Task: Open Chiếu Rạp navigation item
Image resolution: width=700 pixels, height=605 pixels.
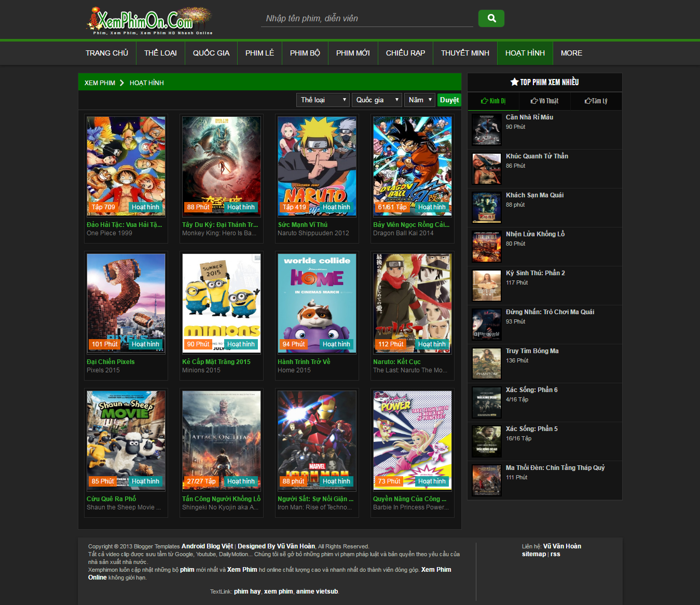Action: tap(405, 53)
